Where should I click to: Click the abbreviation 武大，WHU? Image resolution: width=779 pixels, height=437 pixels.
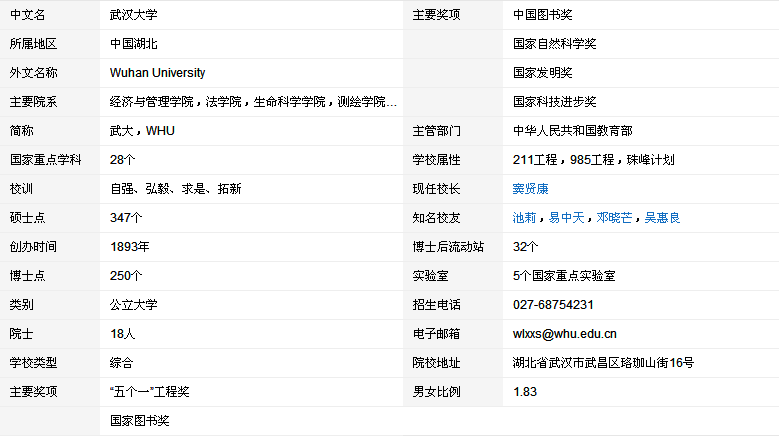click(142, 131)
